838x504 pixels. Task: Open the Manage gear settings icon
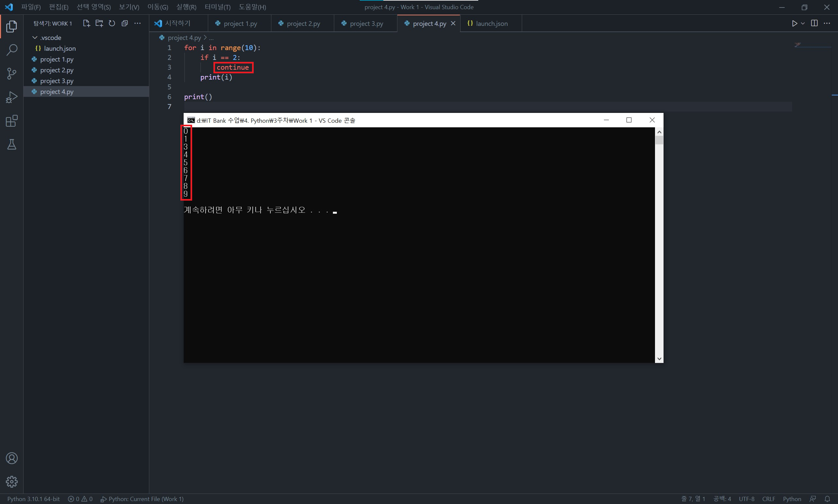11,482
